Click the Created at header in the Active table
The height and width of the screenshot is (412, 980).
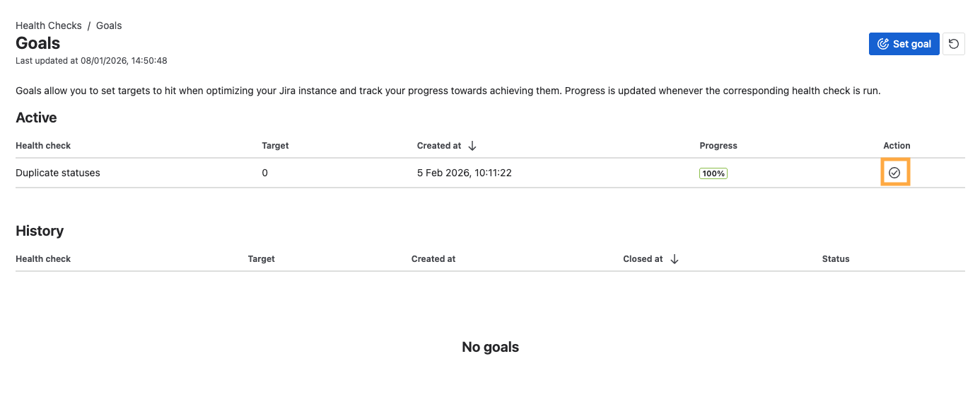point(438,146)
